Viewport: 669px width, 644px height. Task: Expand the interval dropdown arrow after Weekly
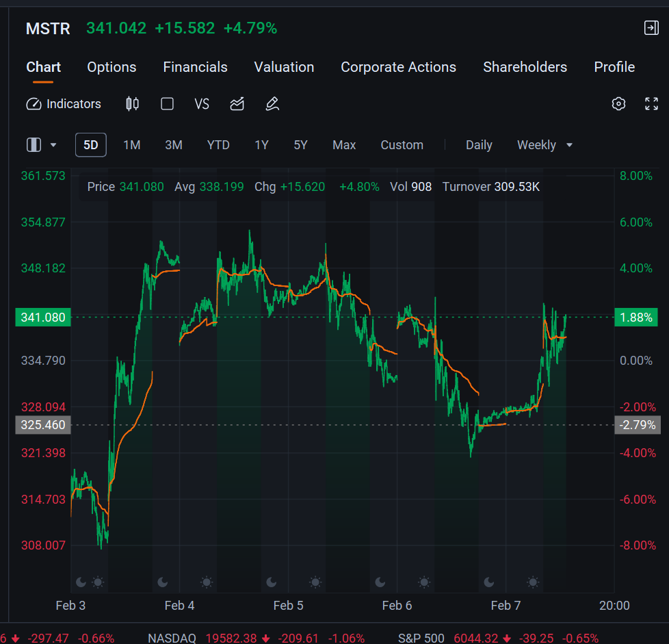coord(569,145)
